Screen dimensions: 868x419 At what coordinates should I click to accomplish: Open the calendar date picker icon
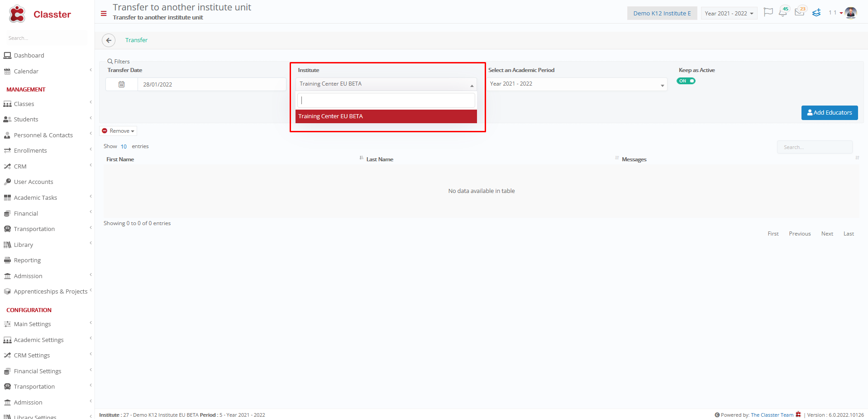(x=122, y=84)
